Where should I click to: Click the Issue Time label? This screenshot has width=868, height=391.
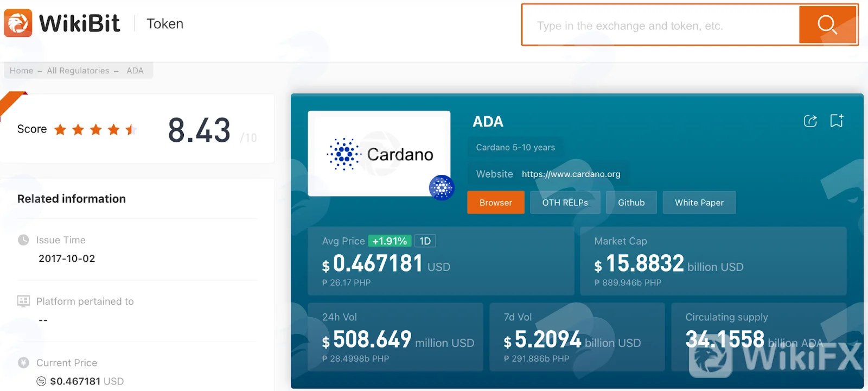coord(61,240)
